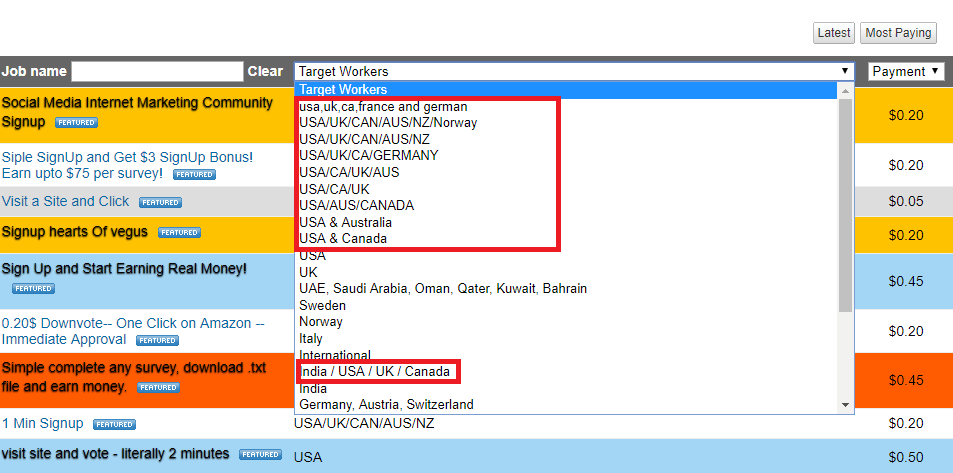Select USA/UK/CAN/AUS/NZ/Norway option
953x473 pixels.
[x=388, y=123]
